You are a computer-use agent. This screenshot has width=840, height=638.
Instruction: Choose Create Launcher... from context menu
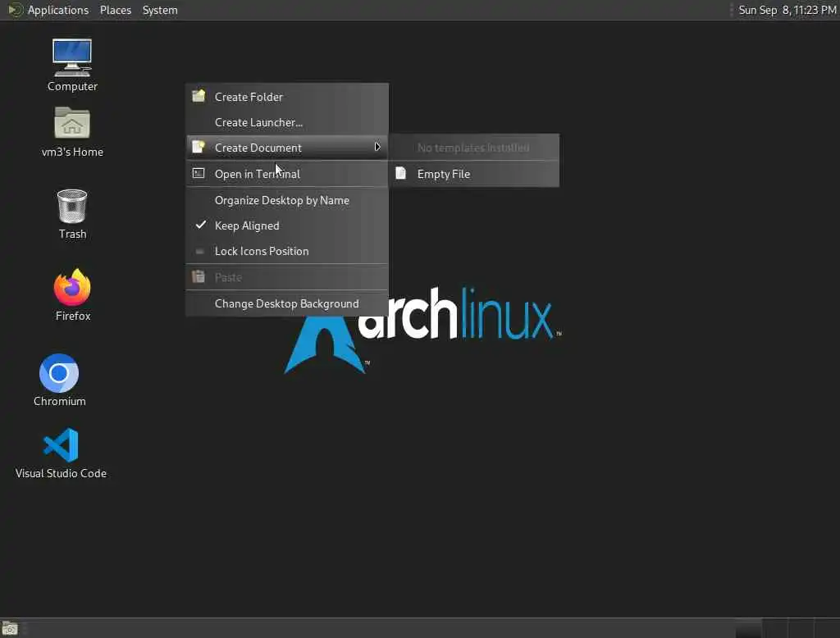click(286, 122)
